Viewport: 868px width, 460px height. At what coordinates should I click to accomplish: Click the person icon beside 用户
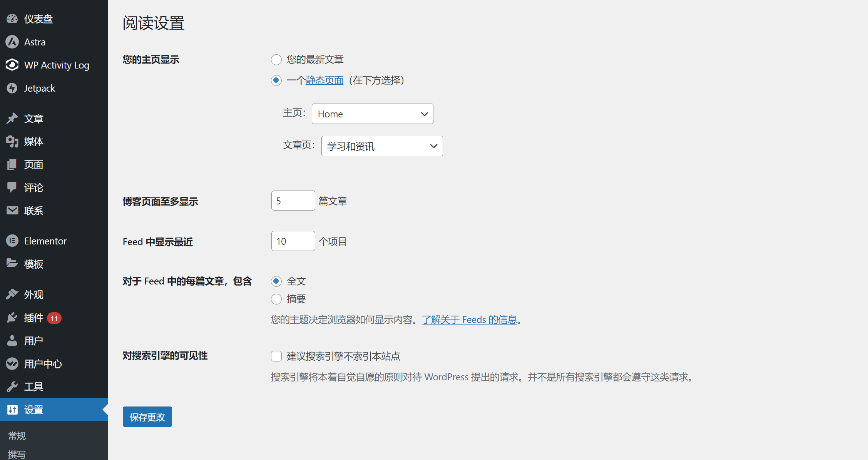[12, 340]
